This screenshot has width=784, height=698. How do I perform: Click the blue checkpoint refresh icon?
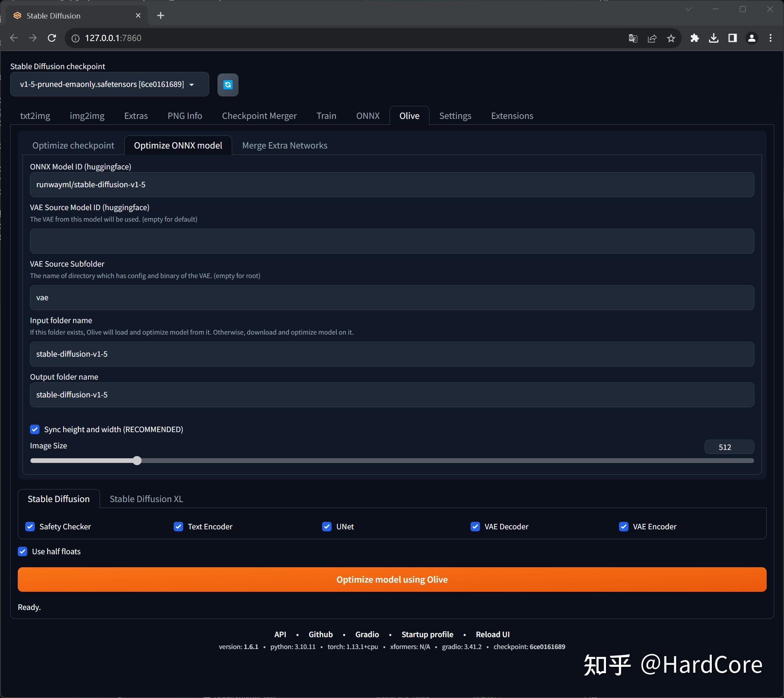(x=228, y=85)
